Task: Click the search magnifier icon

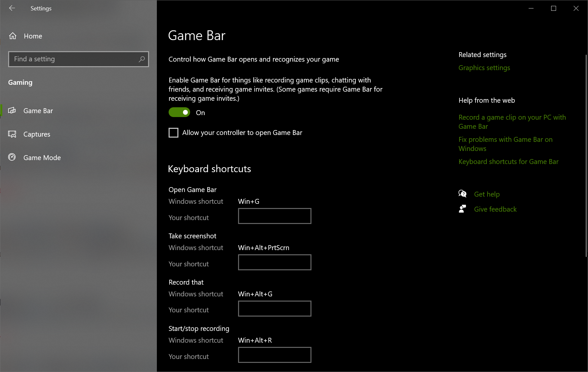Action: [142, 59]
